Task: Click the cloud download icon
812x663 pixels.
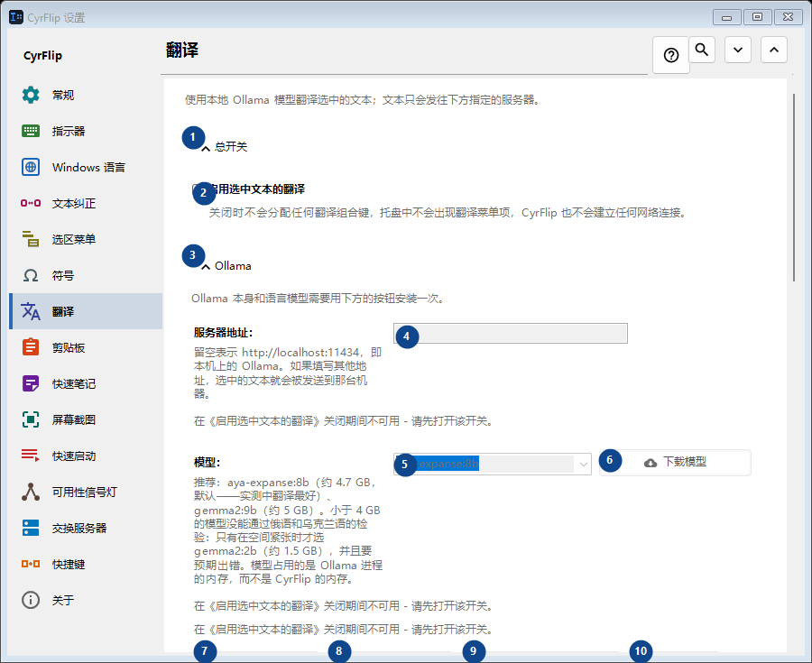Action: pos(651,462)
